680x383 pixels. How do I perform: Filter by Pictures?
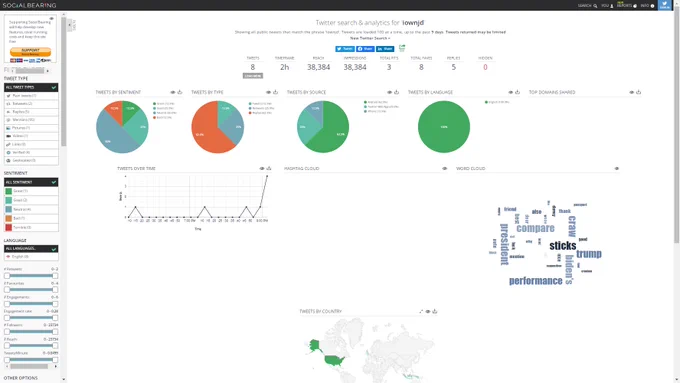point(31,128)
